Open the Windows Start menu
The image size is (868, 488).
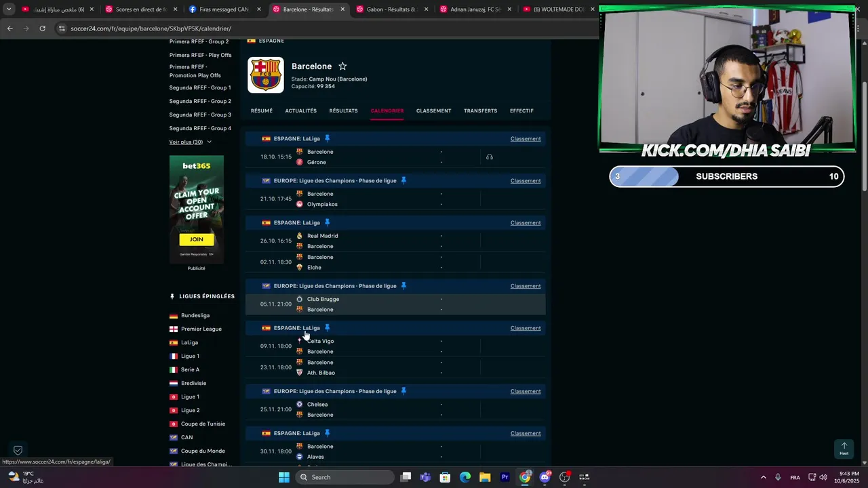pyautogui.click(x=284, y=477)
